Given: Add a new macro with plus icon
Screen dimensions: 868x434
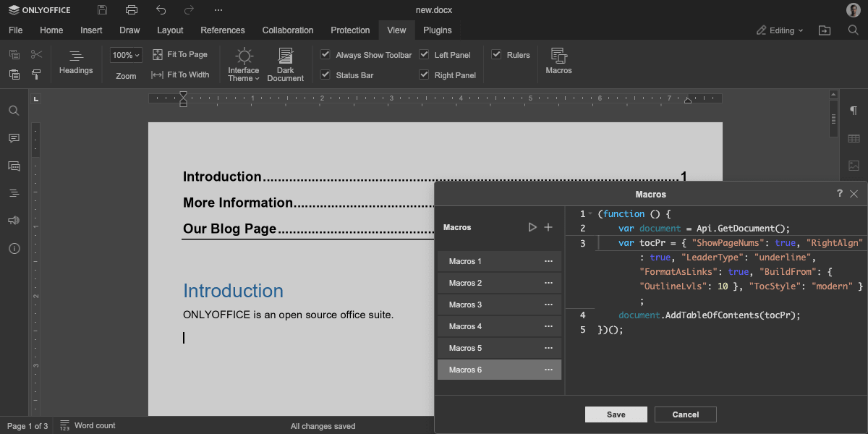Looking at the screenshot, I should tap(548, 227).
